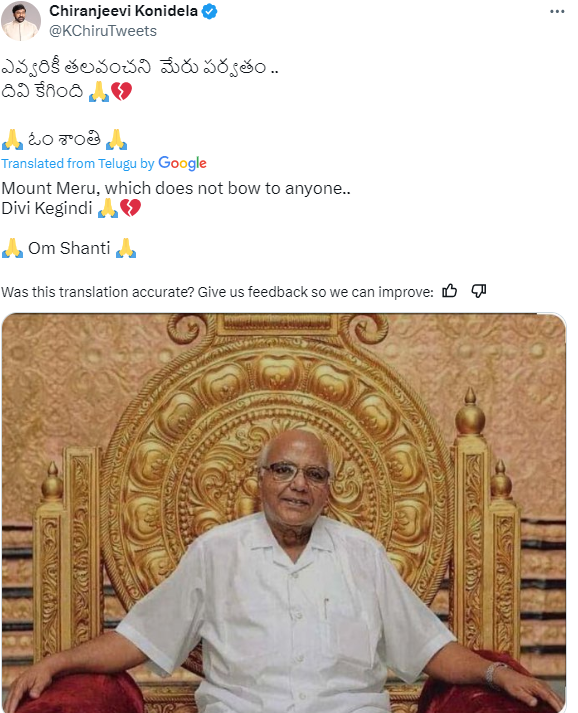
Task: Click the broken heart emoji after "Divi Kegindi"
Action: point(131,208)
